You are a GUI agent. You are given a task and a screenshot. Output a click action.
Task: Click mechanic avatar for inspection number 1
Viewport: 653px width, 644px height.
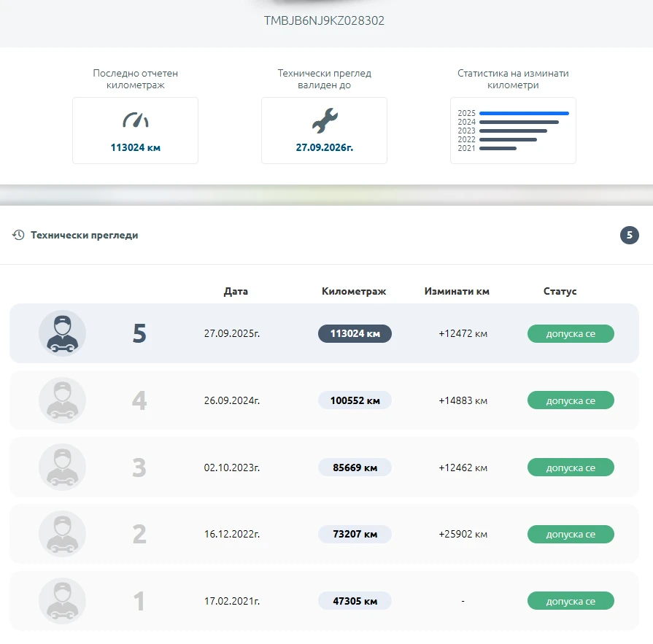coord(62,602)
